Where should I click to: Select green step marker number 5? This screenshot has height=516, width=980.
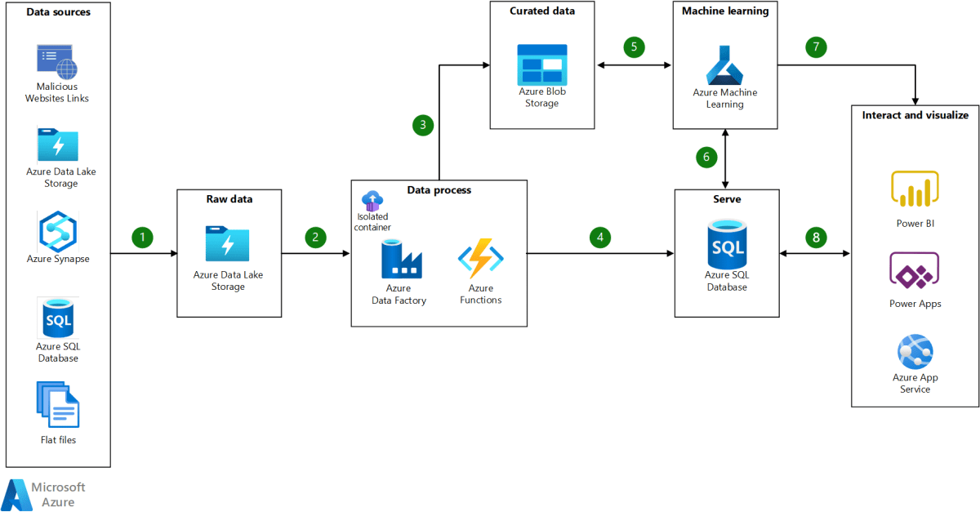634,47
